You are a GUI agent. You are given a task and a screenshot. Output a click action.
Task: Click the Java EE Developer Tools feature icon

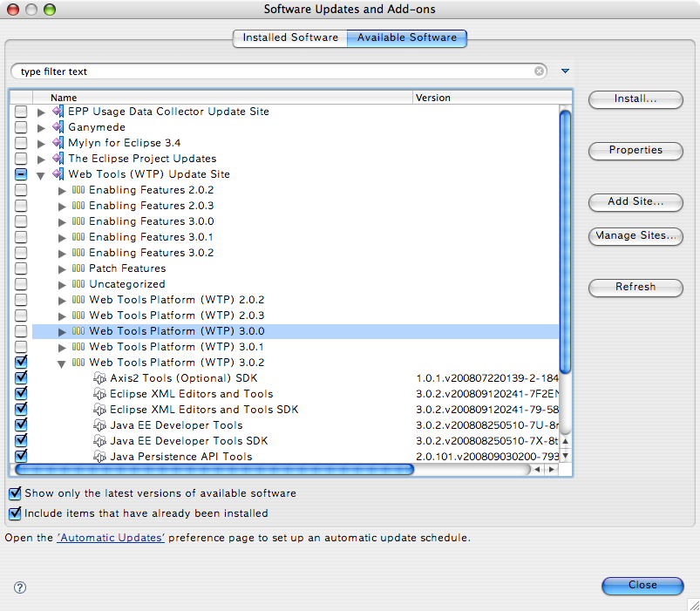99,425
